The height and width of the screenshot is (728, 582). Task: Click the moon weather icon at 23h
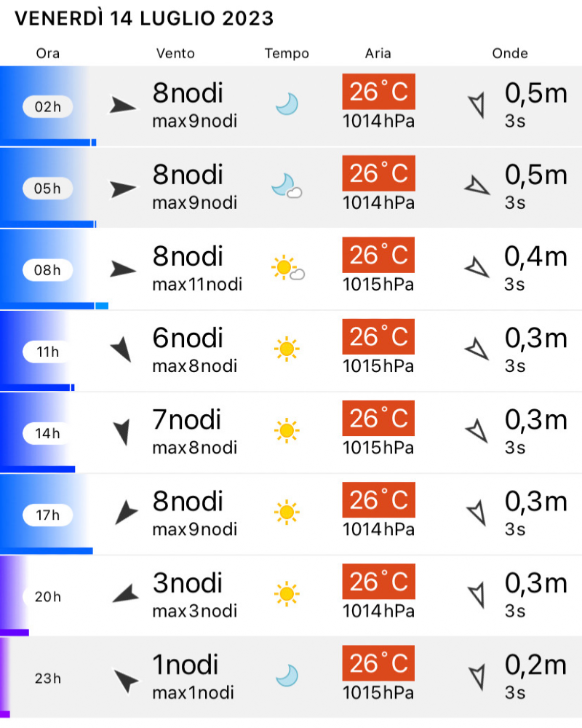(x=287, y=676)
